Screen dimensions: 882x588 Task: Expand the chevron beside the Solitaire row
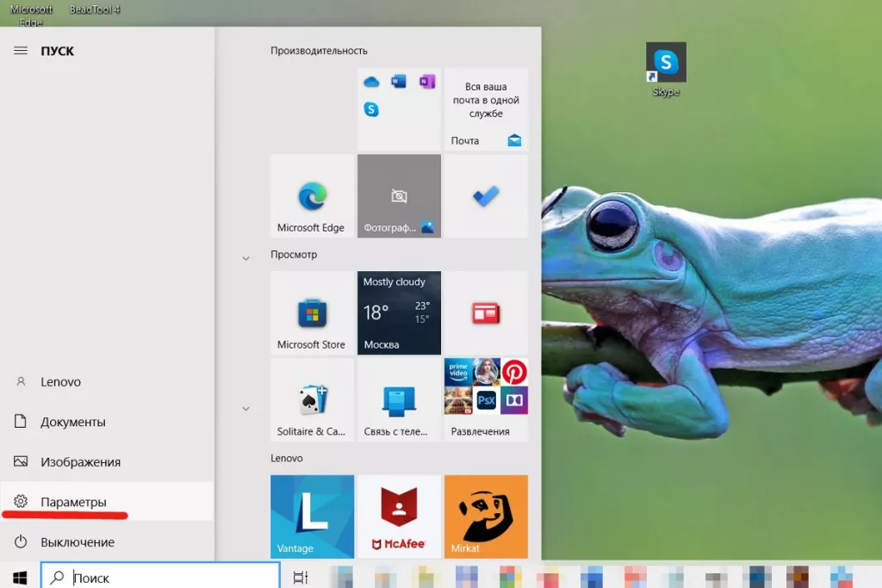click(245, 408)
